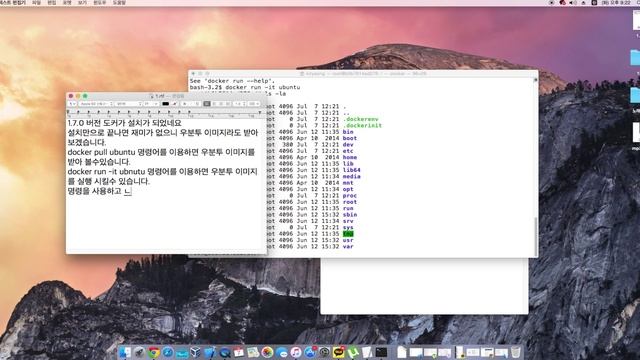Open Maps icon in the Dock
Screen dimensions: 640x360
[x=253, y=352]
